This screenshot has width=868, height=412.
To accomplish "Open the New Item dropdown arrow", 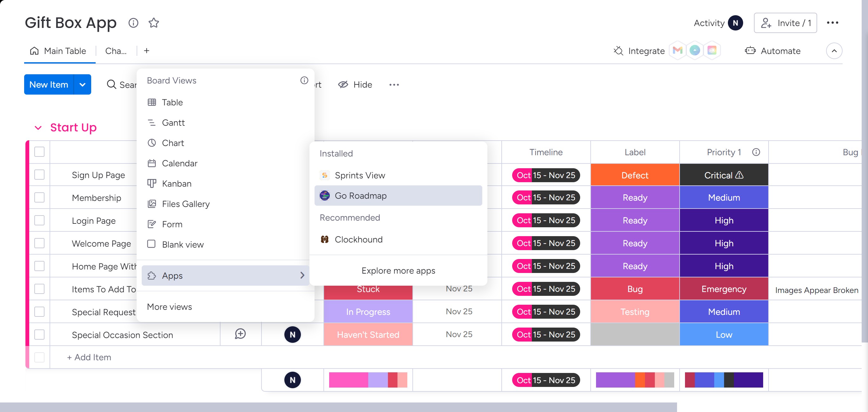I will pos(83,84).
